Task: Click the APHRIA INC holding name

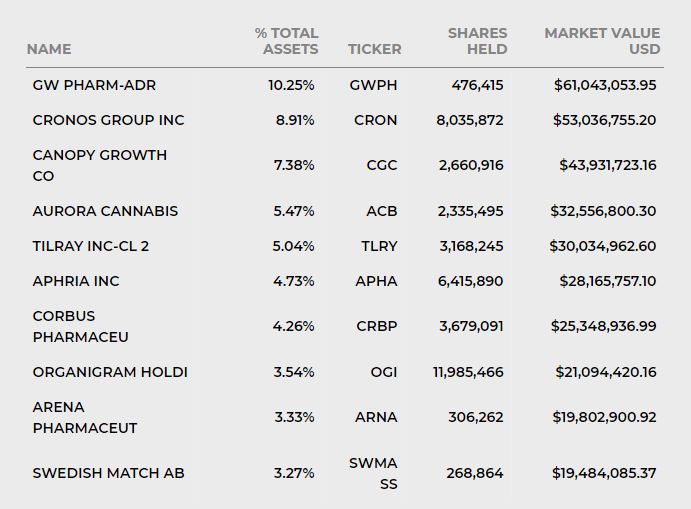Action: (x=76, y=281)
